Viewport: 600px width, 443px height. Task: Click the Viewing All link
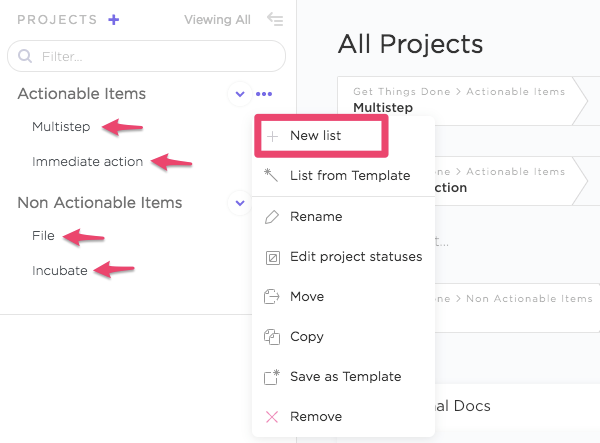[219, 19]
